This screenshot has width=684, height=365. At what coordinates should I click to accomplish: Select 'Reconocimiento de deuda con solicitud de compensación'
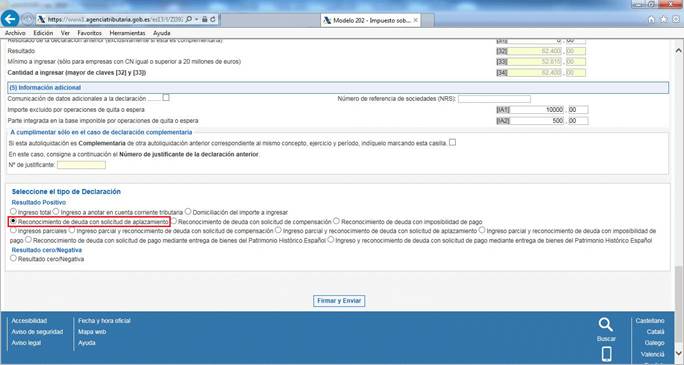click(174, 221)
